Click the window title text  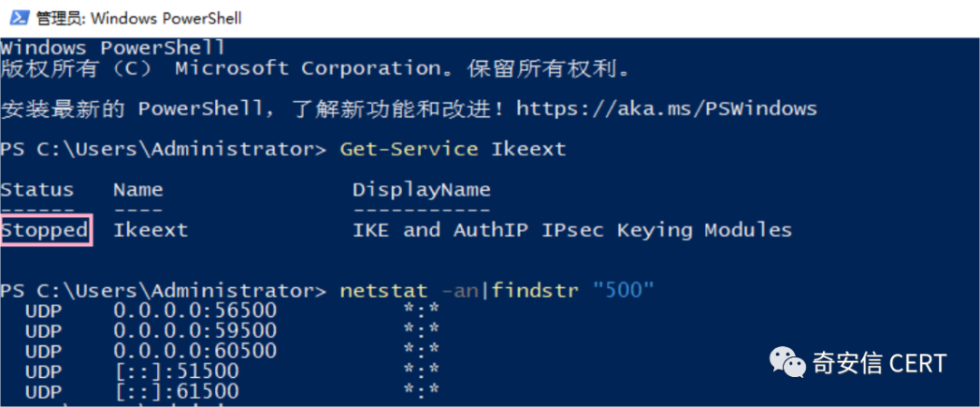click(138, 18)
